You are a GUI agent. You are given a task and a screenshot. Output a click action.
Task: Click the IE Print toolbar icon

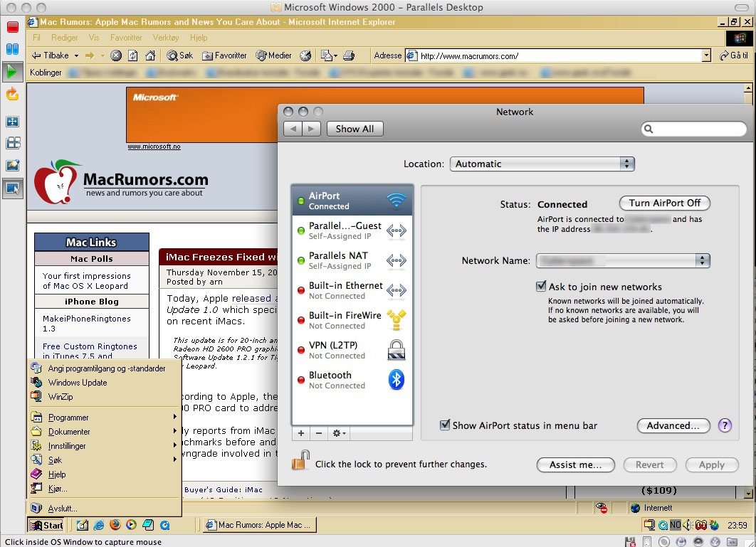pyautogui.click(x=349, y=55)
